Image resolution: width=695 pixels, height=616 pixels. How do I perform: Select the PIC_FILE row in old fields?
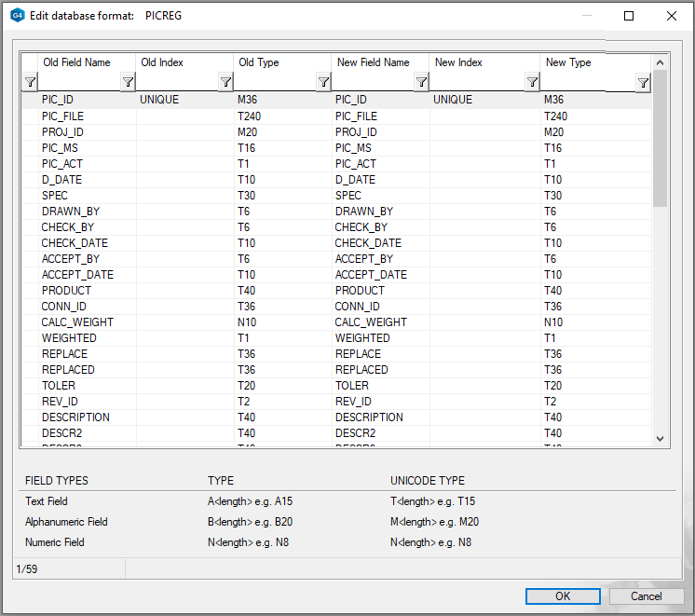[x=67, y=116]
